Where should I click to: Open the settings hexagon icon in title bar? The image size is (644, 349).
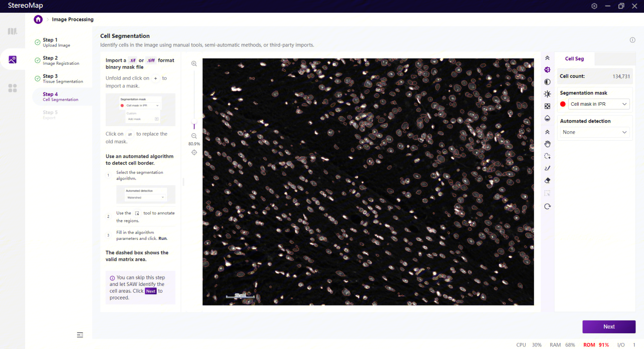click(x=594, y=6)
